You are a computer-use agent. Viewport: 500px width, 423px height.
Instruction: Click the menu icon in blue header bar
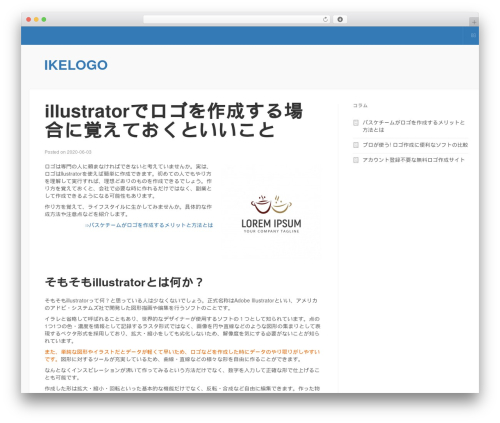(473, 35)
